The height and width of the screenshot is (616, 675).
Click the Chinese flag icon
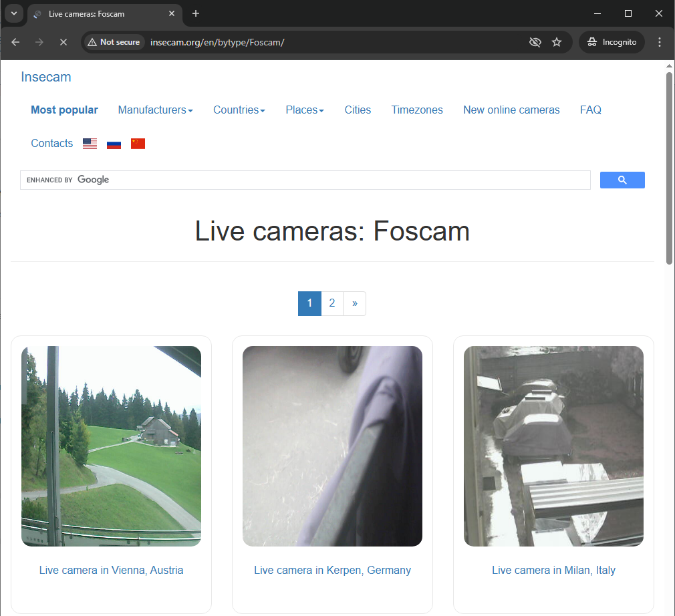(138, 143)
